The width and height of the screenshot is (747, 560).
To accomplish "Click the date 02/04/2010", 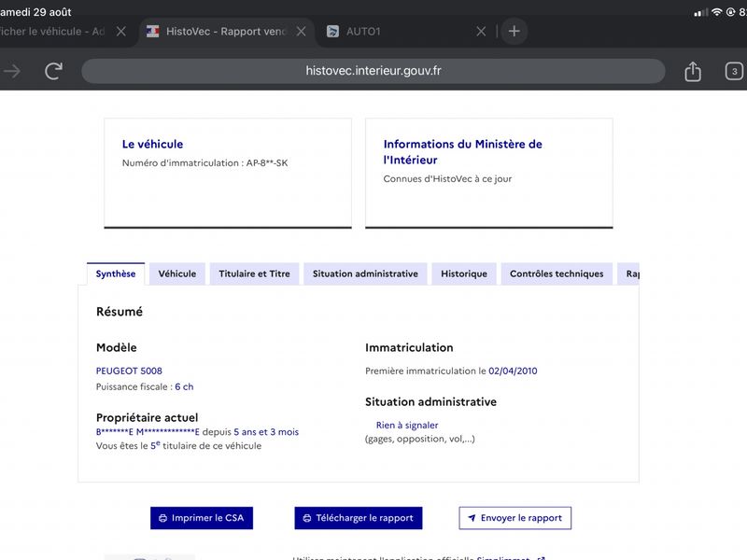I will 513,371.
